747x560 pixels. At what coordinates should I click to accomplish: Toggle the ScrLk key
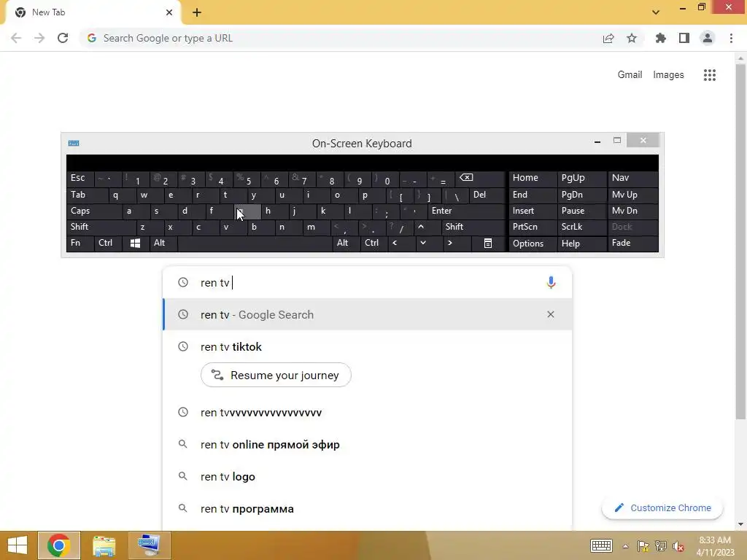(x=581, y=227)
